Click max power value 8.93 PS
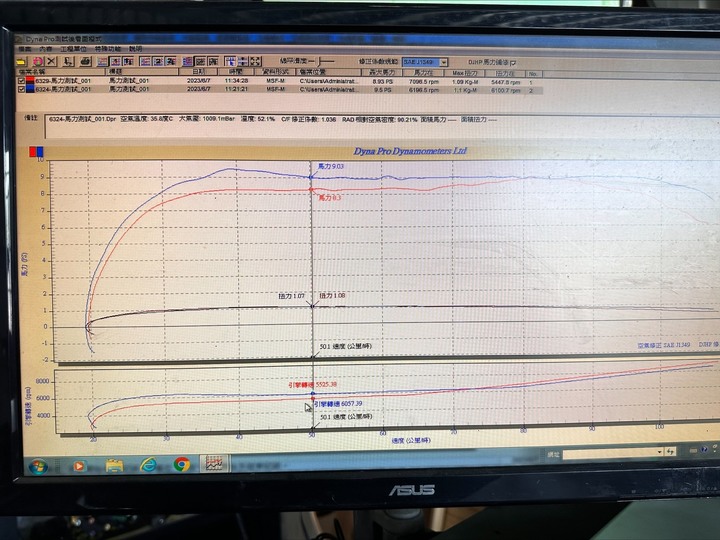 coord(382,81)
